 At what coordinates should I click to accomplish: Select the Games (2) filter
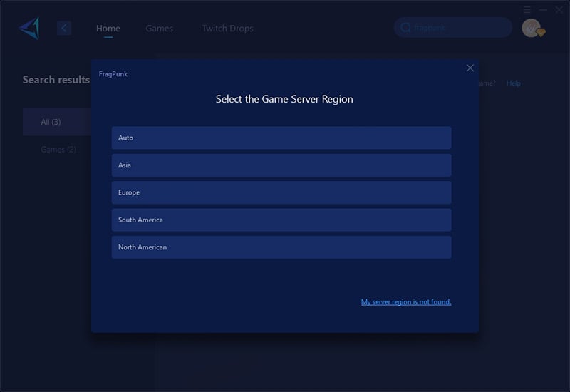pos(58,150)
